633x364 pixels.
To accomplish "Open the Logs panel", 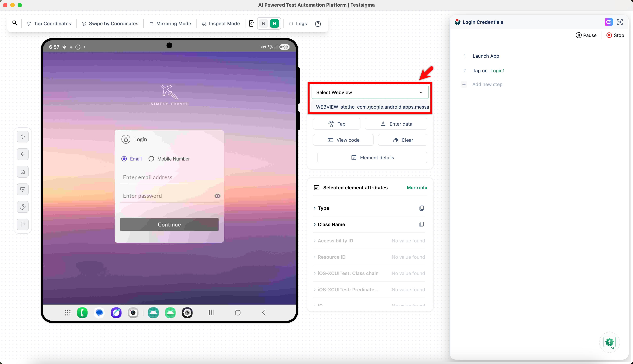I will click(298, 23).
